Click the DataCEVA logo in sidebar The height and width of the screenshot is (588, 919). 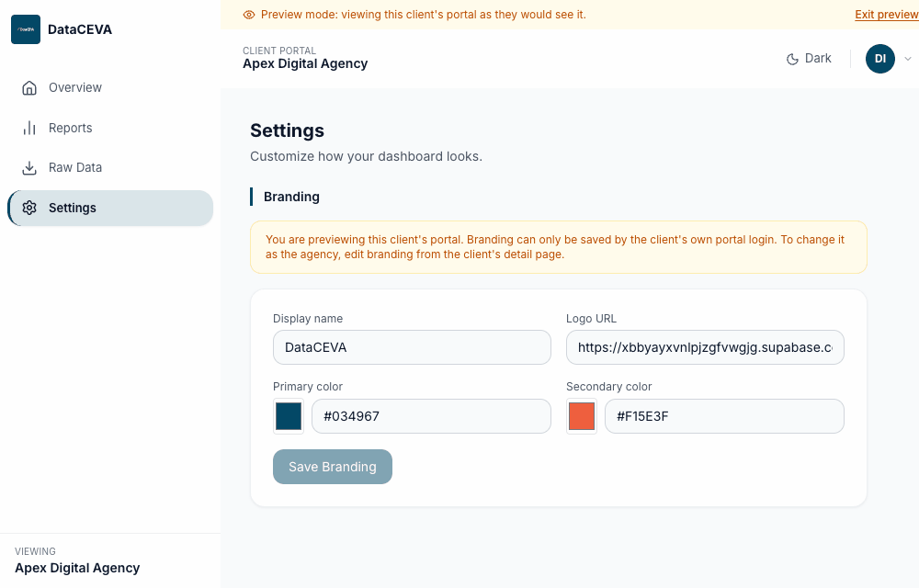click(26, 29)
